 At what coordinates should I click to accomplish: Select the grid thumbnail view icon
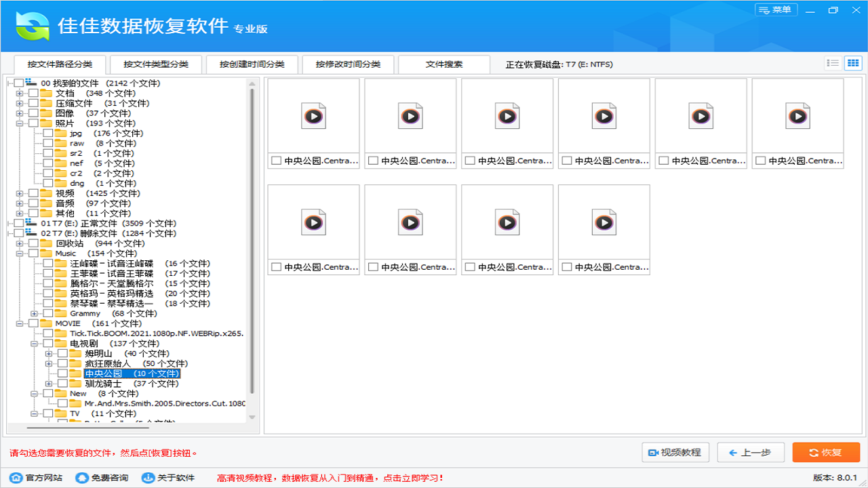(854, 62)
